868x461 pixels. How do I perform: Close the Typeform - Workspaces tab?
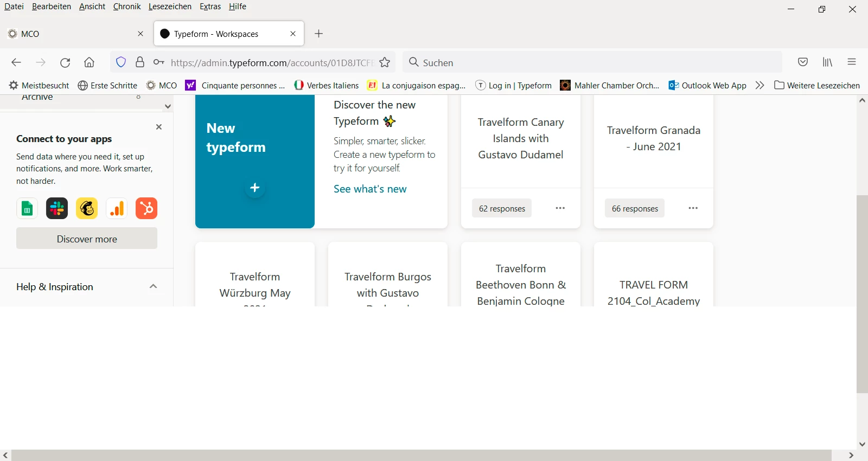(293, 34)
